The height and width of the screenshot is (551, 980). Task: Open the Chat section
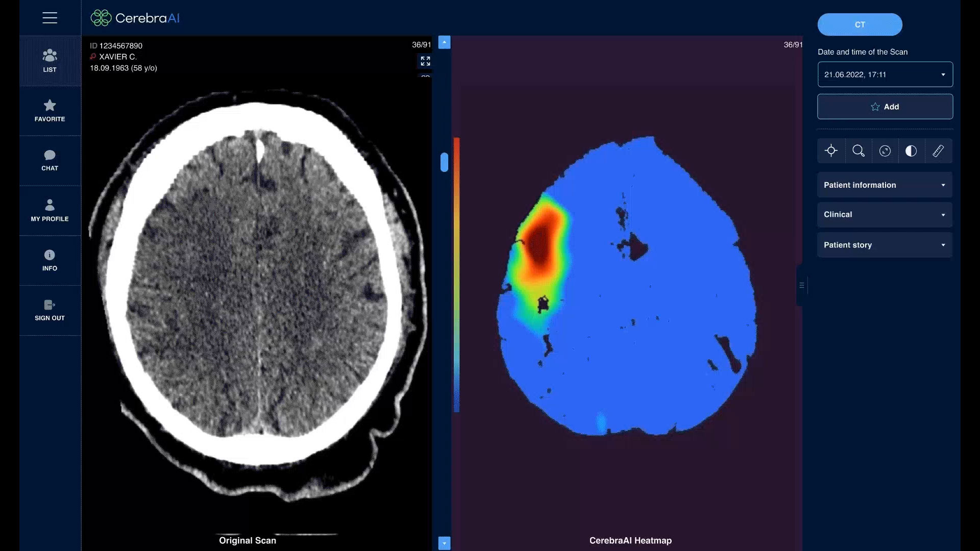pyautogui.click(x=50, y=160)
